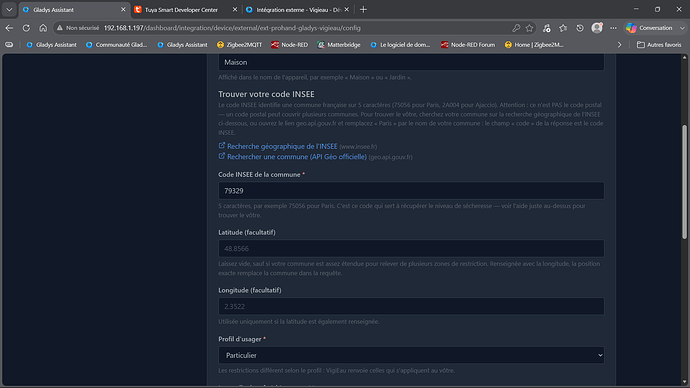
Task: Click the Code INSEE field containing 79329
Action: [411, 190]
